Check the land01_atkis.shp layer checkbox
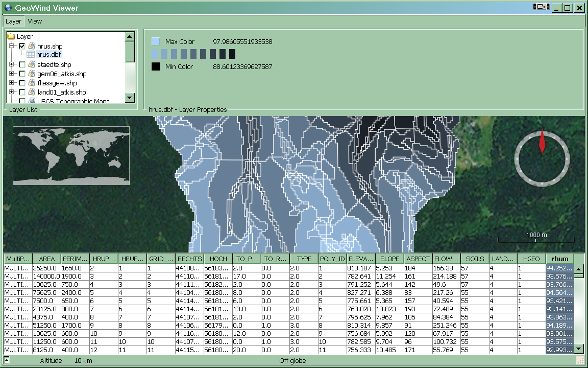588x368 pixels. [x=22, y=92]
